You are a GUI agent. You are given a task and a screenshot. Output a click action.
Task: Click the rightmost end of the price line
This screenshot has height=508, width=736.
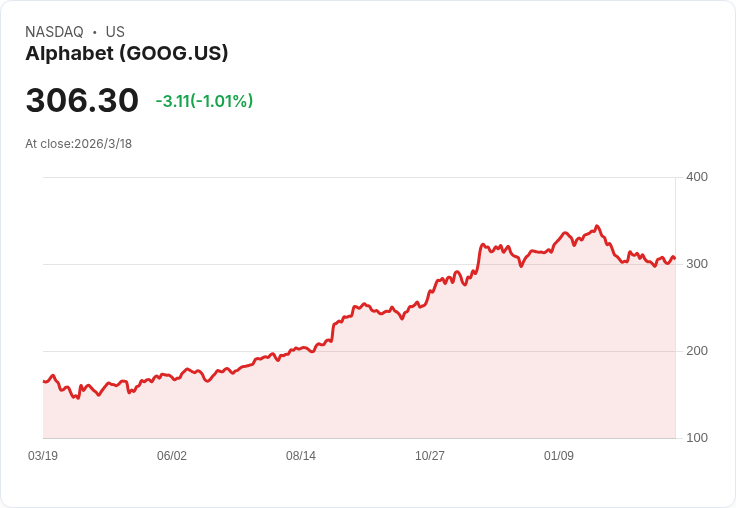click(x=674, y=258)
